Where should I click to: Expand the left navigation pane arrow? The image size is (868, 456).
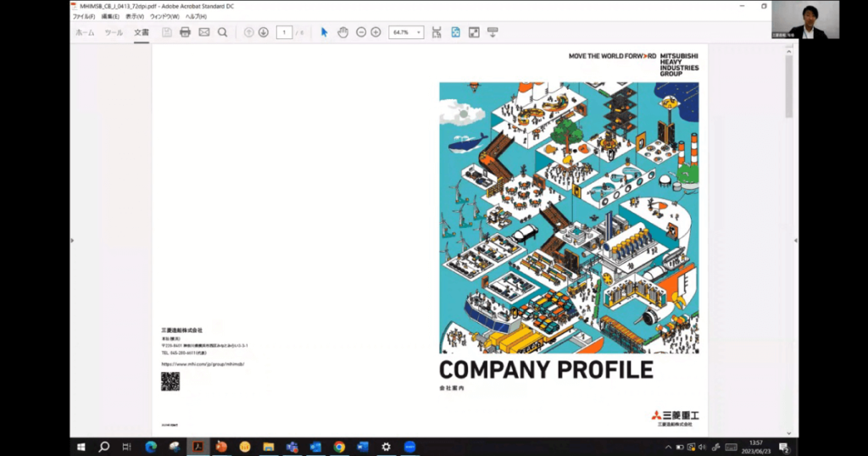(72, 241)
